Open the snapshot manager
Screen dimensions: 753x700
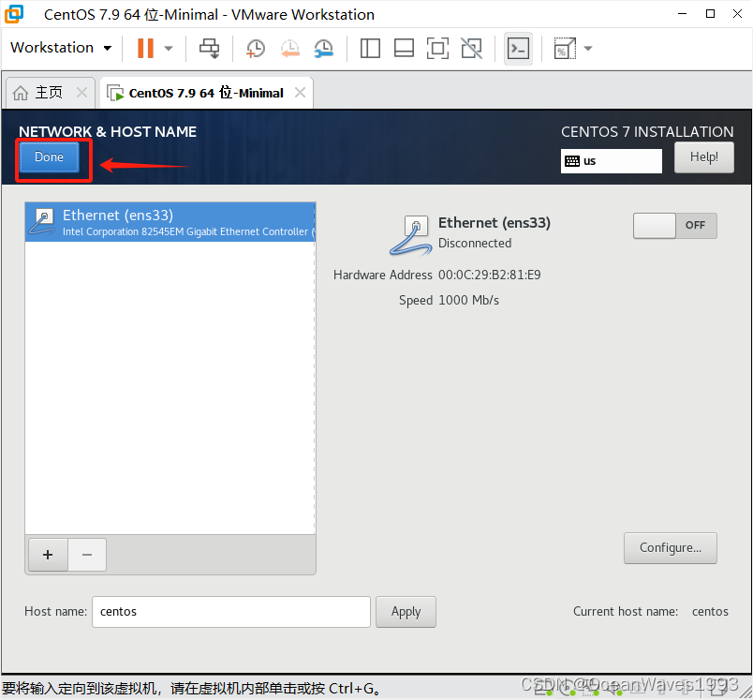point(324,48)
